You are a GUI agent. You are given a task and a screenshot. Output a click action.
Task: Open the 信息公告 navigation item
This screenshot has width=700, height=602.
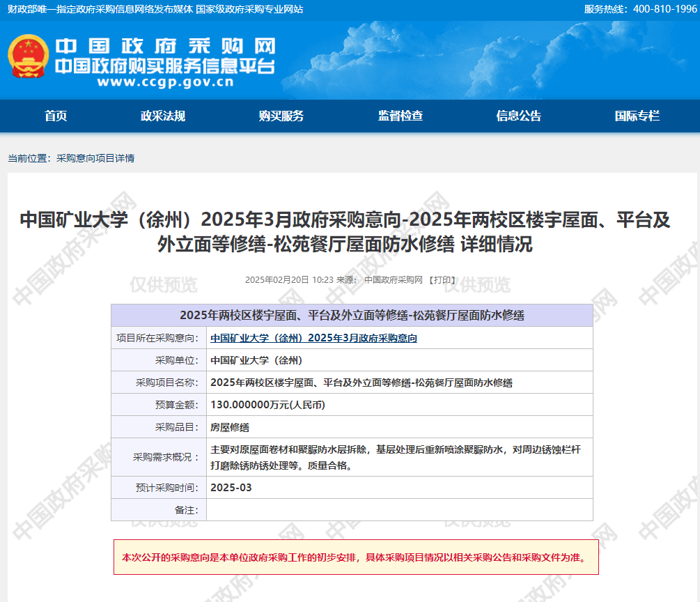click(x=519, y=116)
